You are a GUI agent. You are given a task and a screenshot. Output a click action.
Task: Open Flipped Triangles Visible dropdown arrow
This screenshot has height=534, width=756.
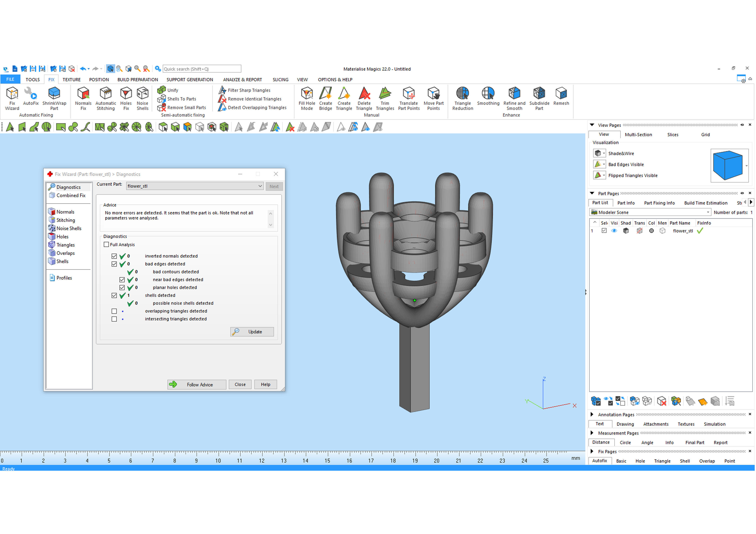(604, 176)
